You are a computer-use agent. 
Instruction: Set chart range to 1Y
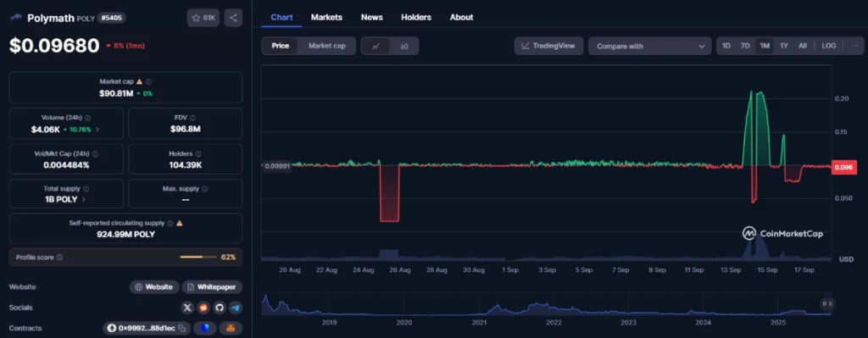pos(784,46)
